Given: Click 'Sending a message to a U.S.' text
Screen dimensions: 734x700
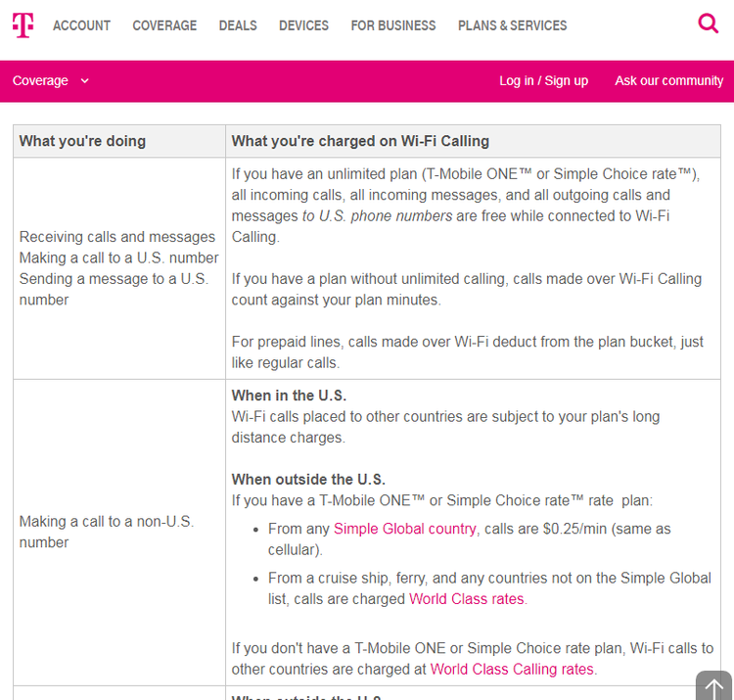Looking at the screenshot, I should coord(114,279).
